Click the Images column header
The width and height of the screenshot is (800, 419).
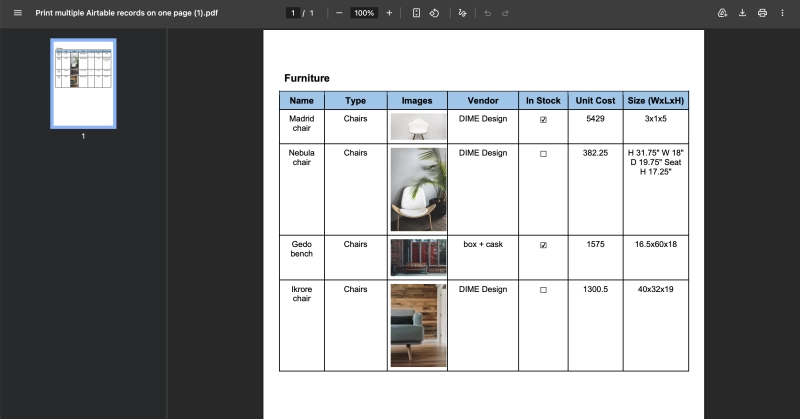417,101
